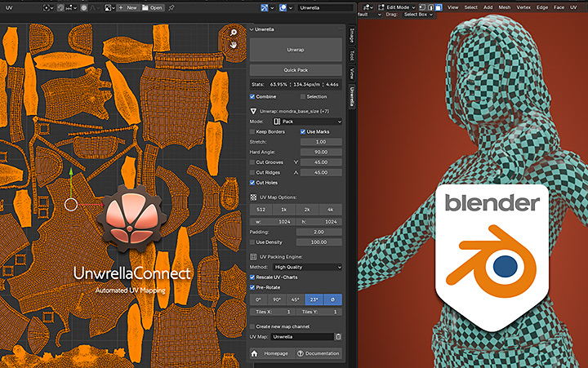Open the UV menu in image editor header
Screen dimensions: 588x368
coord(9,7)
